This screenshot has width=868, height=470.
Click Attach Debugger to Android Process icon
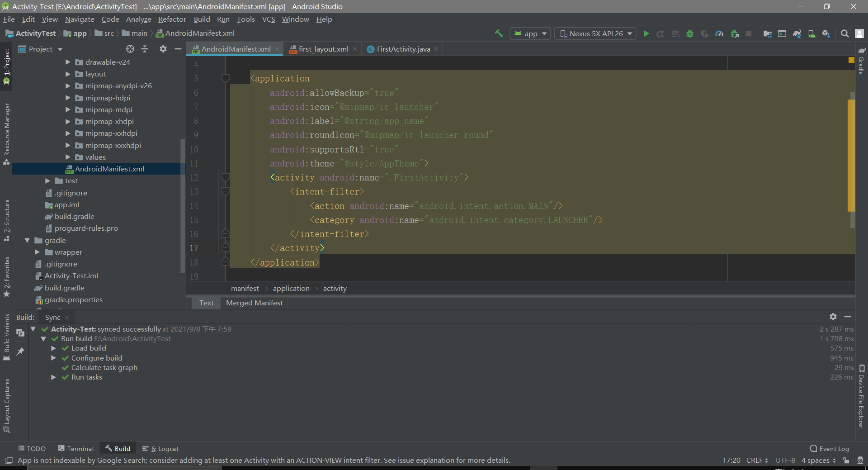click(734, 33)
